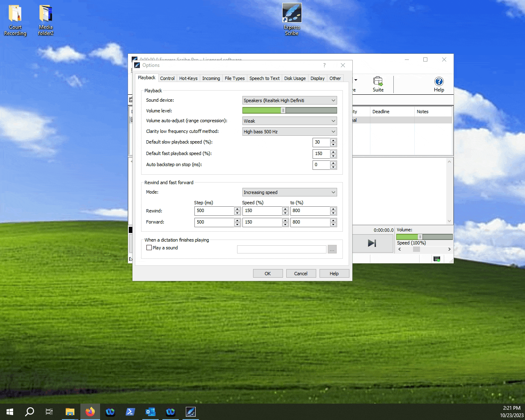Open the Rewind and fast forward Mode dropdown
The width and height of the screenshot is (525, 420).
290,192
